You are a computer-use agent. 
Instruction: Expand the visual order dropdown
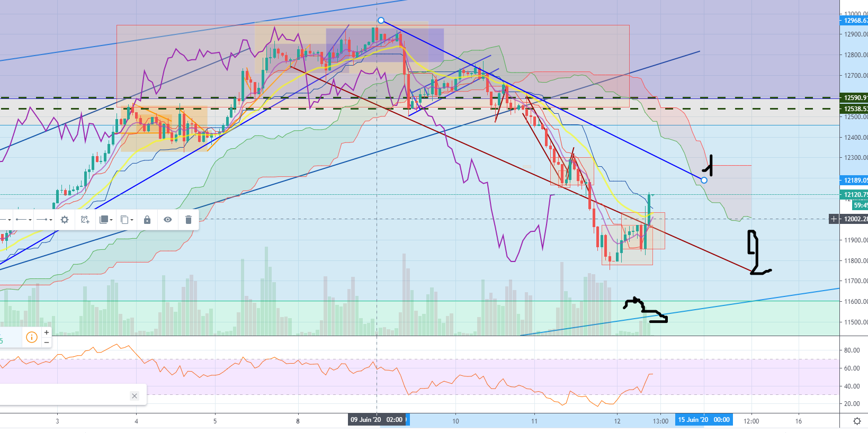[106, 220]
